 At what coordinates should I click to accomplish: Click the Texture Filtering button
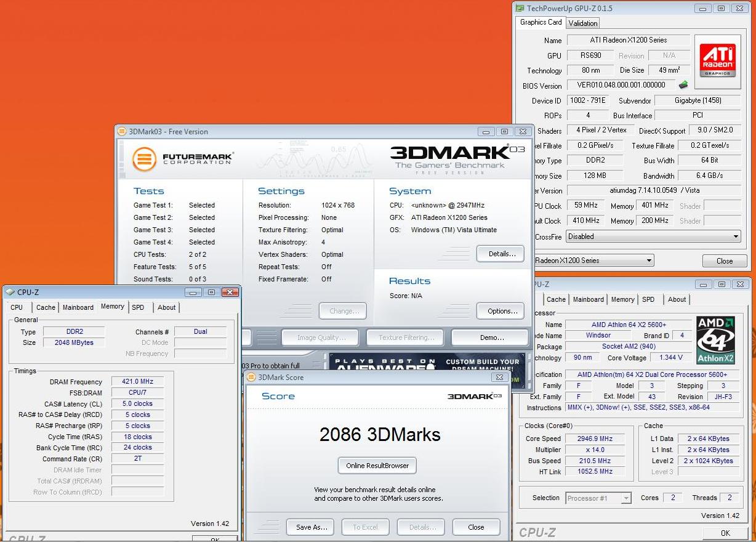pos(406,338)
